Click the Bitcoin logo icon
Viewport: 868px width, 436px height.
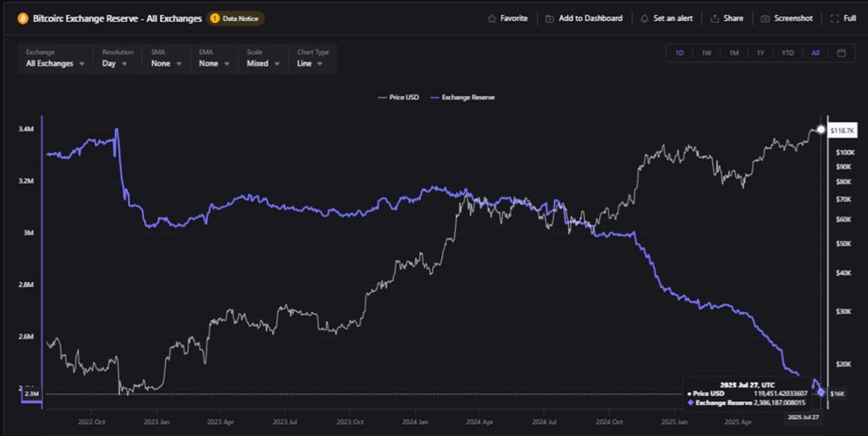tap(23, 18)
